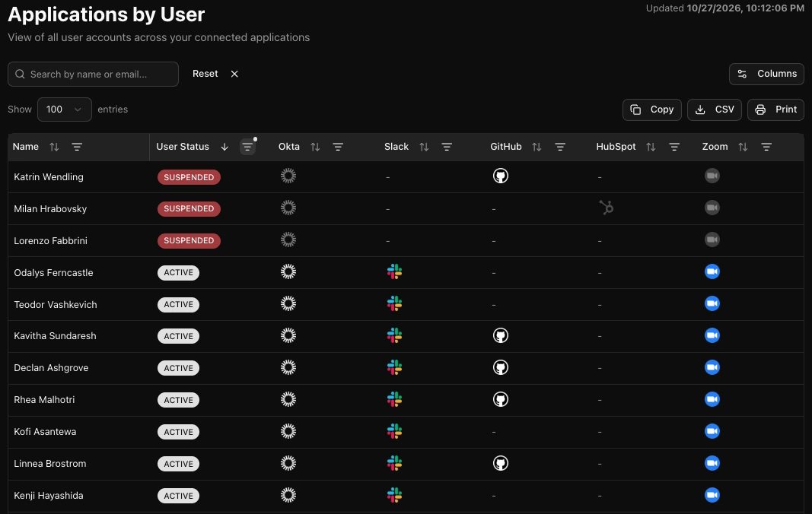Click the search by name or email field
This screenshot has height=514, width=812.
coord(93,74)
